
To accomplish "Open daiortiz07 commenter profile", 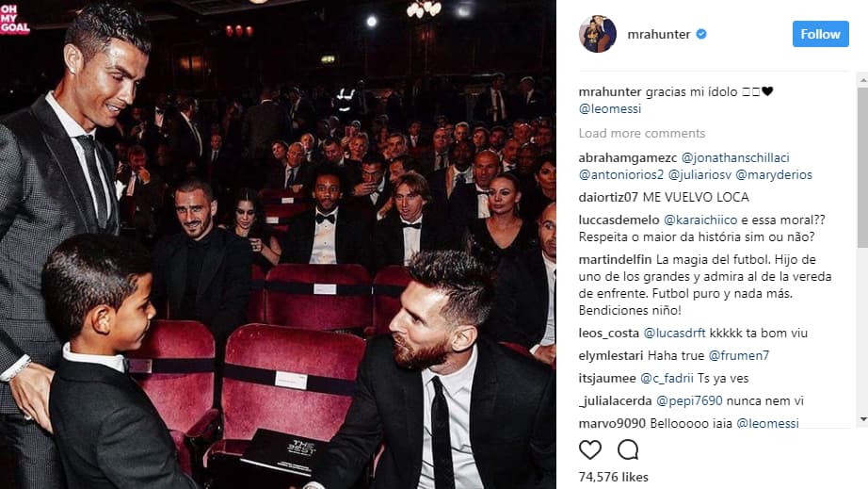I will coord(608,197).
